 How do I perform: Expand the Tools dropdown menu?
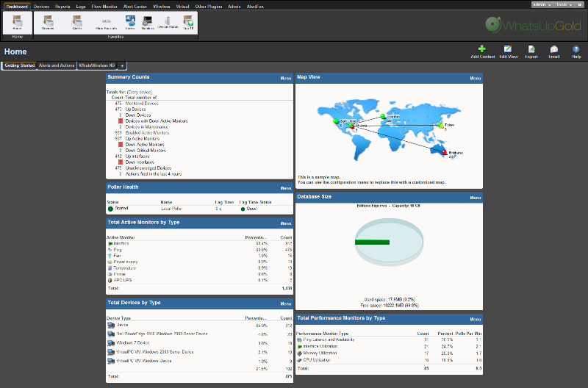point(564,4)
